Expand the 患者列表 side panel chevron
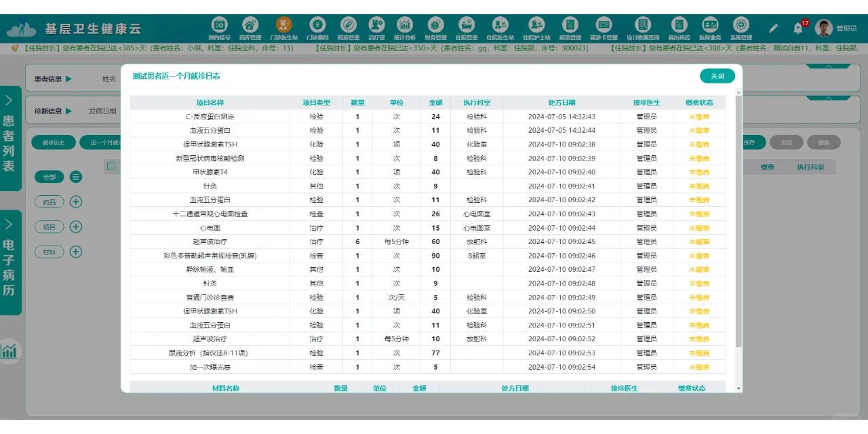Screen dimensions: 868x434 coord(9,100)
